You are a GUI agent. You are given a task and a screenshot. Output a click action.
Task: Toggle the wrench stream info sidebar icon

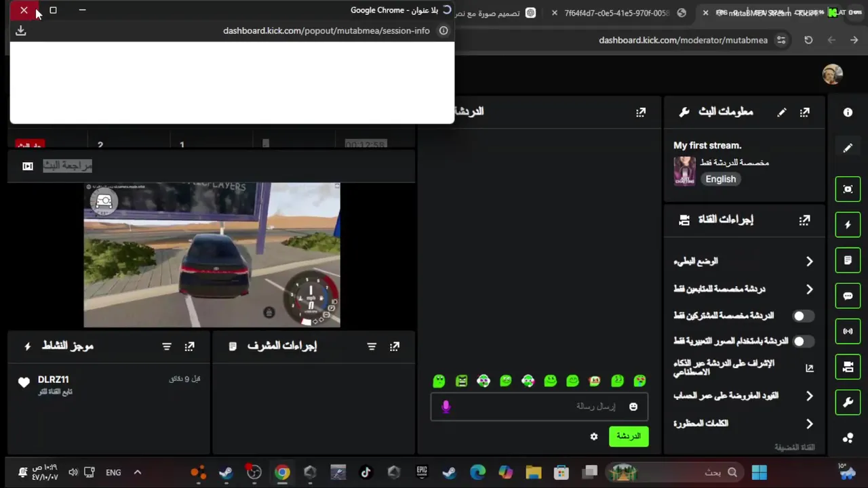point(848,403)
